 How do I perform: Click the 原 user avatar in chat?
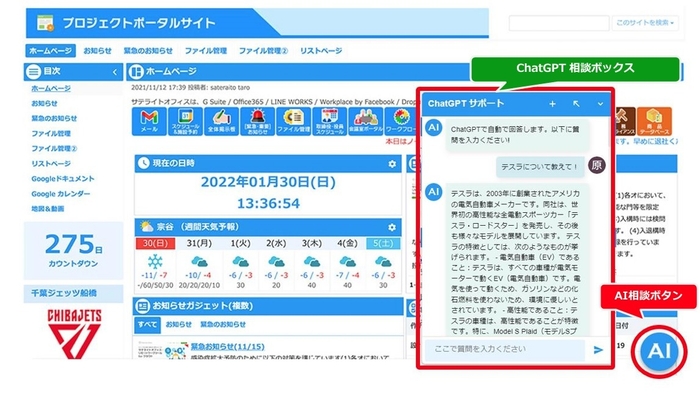coord(597,166)
